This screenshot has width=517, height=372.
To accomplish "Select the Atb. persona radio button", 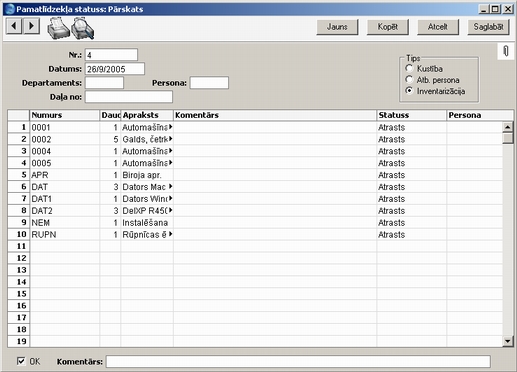I will [x=409, y=80].
